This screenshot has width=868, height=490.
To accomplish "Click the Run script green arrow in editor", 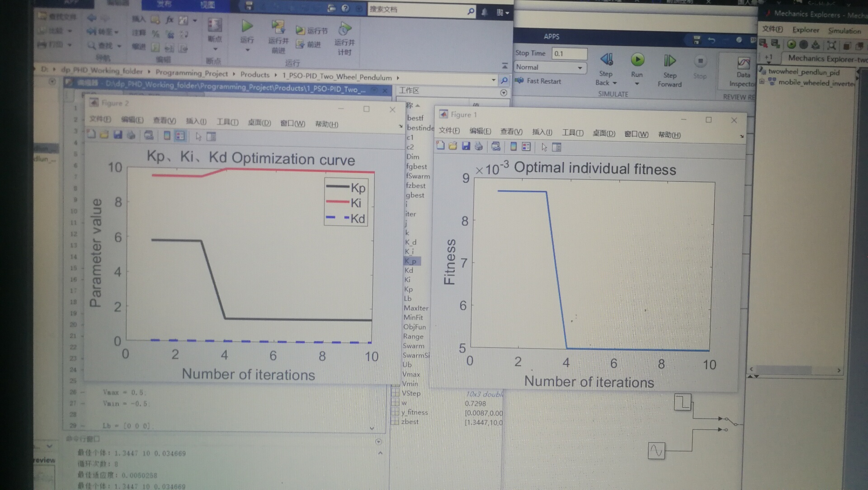I will pos(247,26).
